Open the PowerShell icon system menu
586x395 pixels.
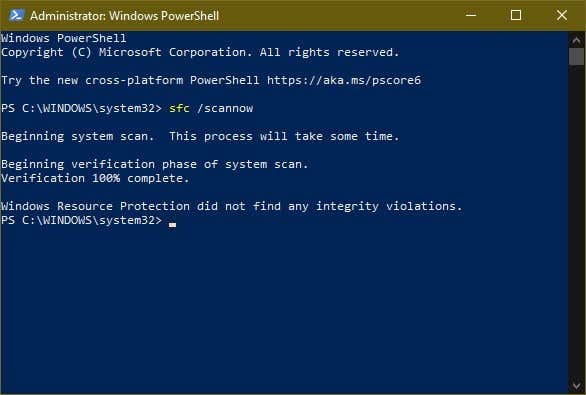tap(16, 15)
